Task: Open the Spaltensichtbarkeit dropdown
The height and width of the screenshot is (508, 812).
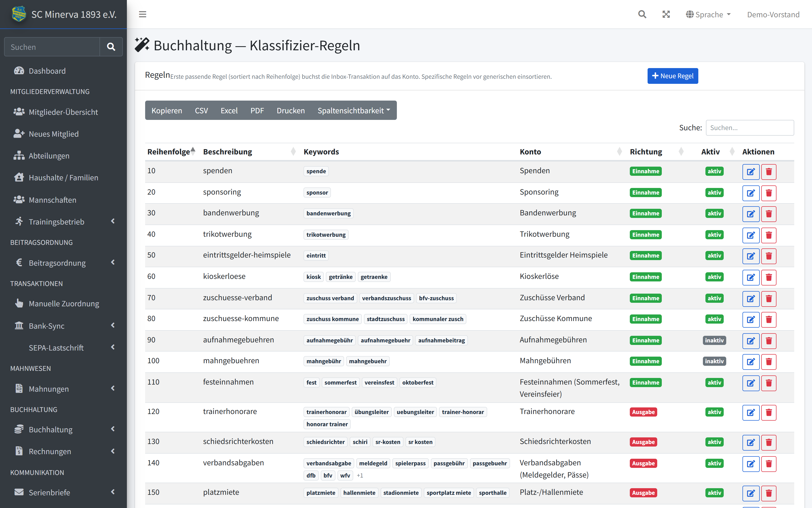Action: (354, 110)
